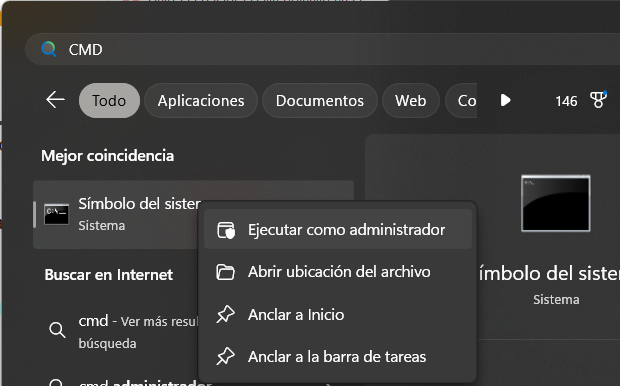Click the Mejor coincidencia heading

[x=108, y=155]
